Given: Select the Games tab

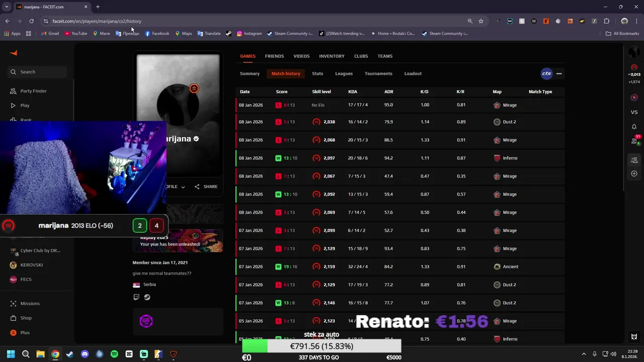Looking at the screenshot, I should (x=248, y=56).
